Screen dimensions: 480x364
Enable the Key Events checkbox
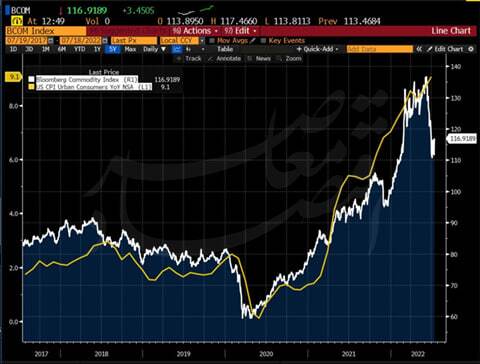pyautogui.click(x=263, y=41)
